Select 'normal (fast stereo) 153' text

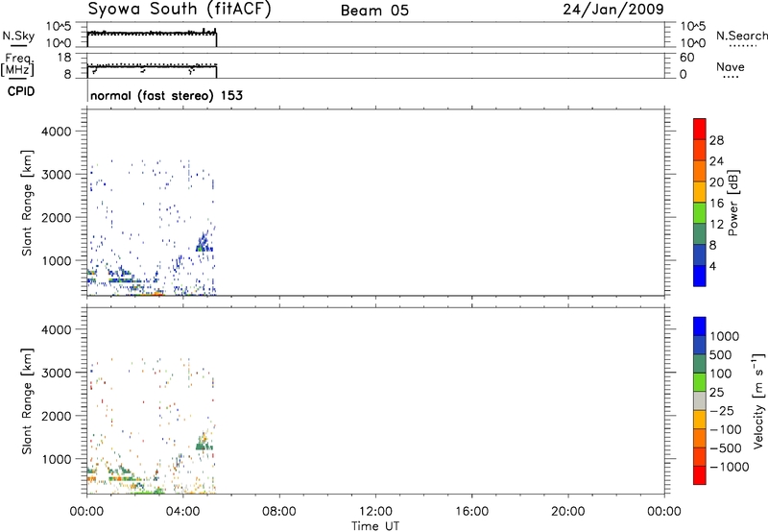(x=166, y=95)
